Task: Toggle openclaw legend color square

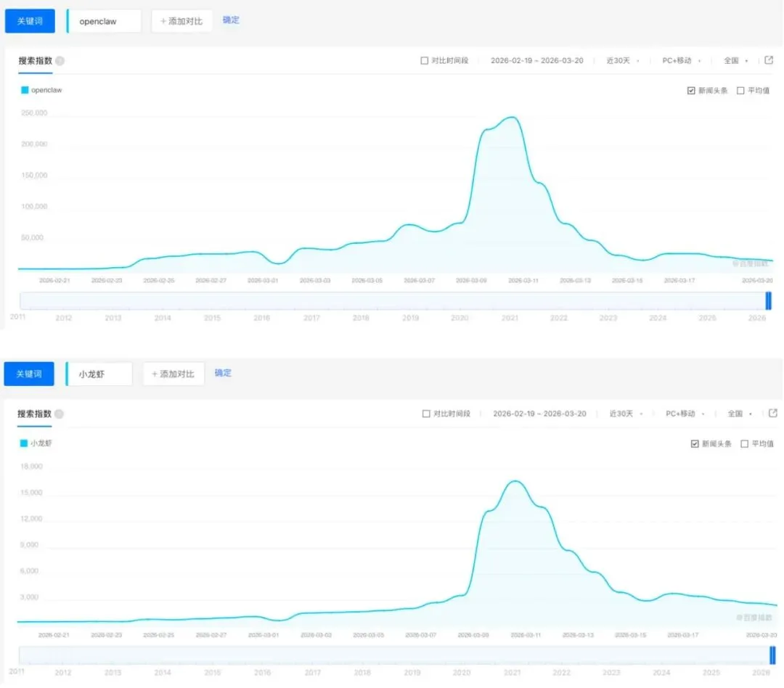Action: tap(25, 90)
